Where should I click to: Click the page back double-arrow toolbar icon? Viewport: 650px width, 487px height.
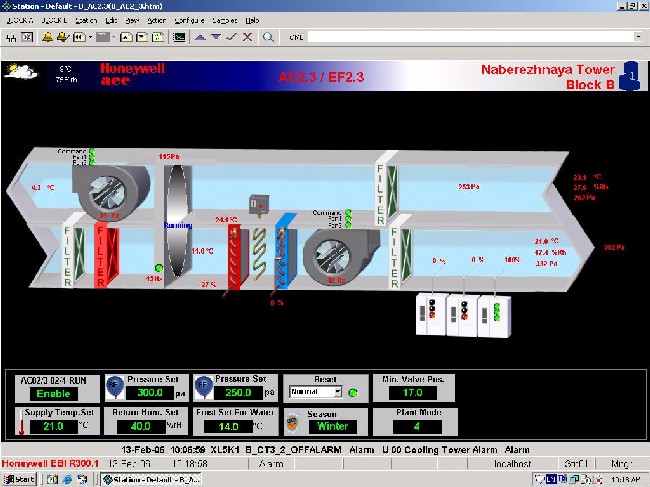point(79,37)
